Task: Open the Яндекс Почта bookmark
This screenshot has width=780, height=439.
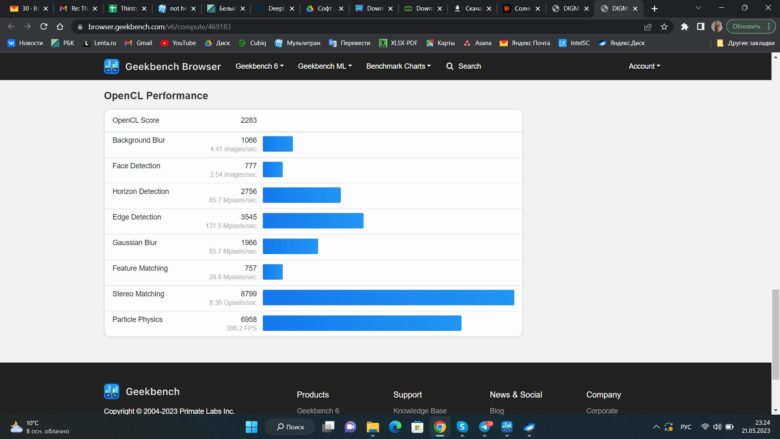Action: [x=525, y=43]
